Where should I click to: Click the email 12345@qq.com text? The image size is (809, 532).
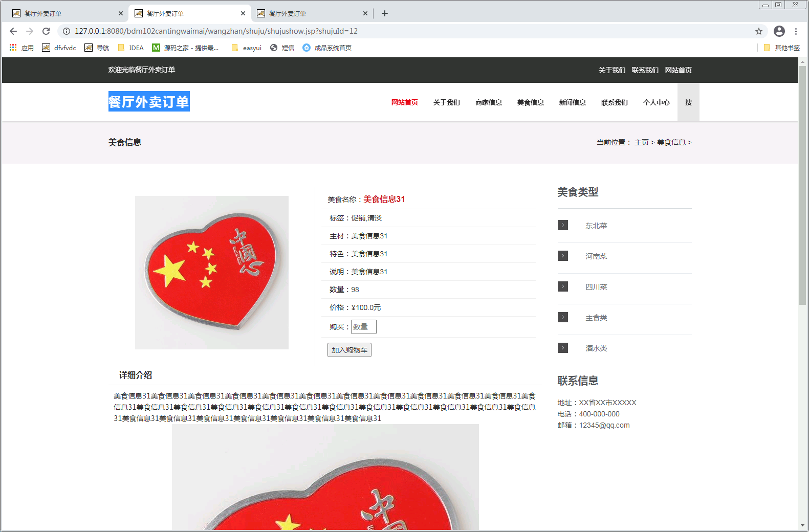point(604,425)
